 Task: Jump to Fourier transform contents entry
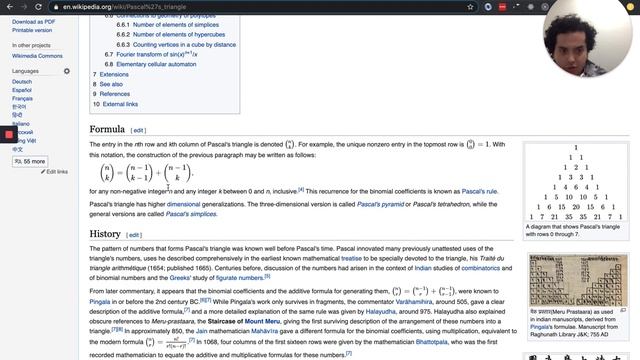pos(157,54)
